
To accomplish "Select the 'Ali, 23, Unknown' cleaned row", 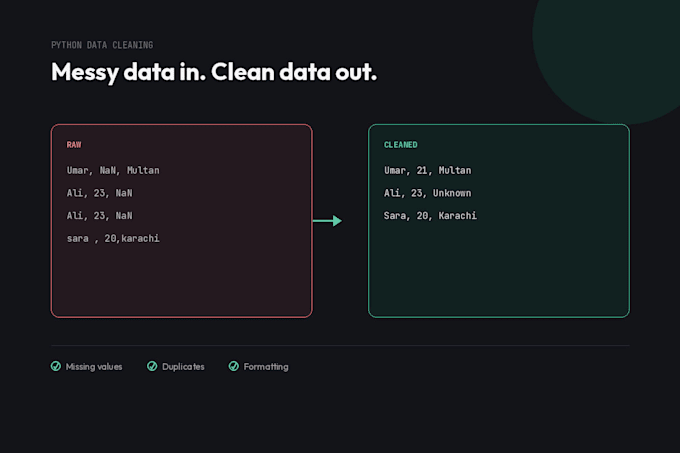I will tap(427, 193).
